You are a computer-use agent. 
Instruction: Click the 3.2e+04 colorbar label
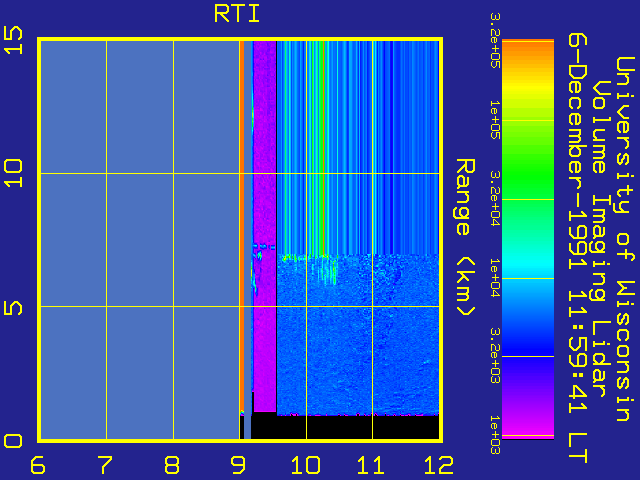[495, 198]
